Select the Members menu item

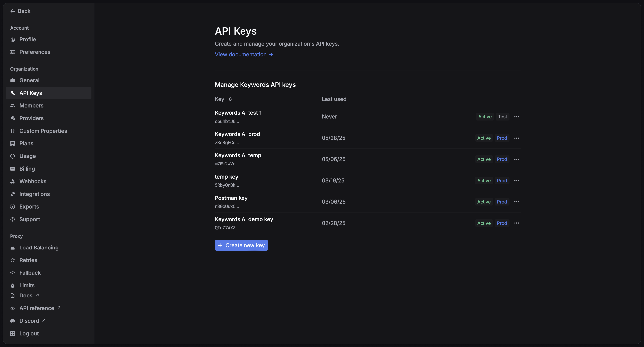48,106
